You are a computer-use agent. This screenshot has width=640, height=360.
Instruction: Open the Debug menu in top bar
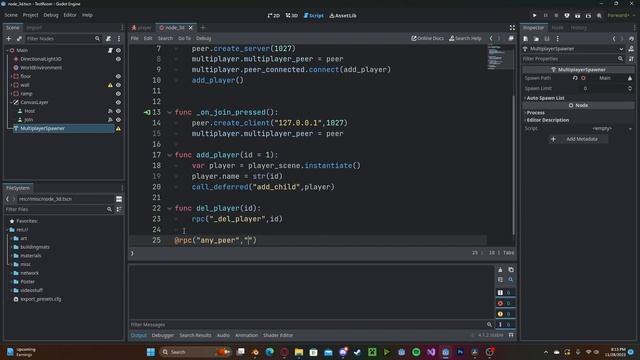51,15
